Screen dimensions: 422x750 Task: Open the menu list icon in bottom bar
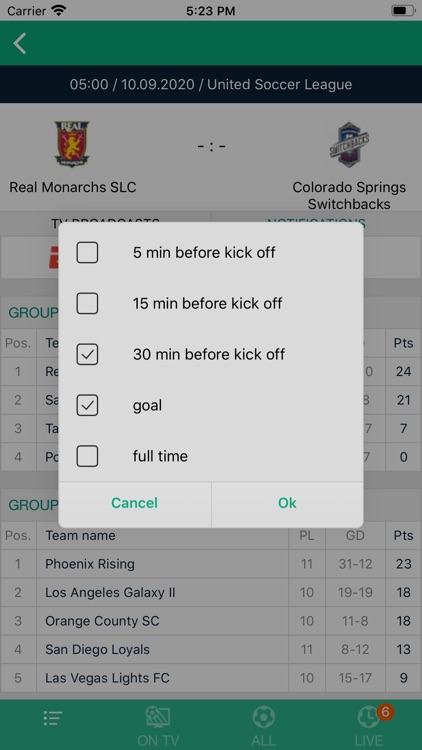pos(53,718)
